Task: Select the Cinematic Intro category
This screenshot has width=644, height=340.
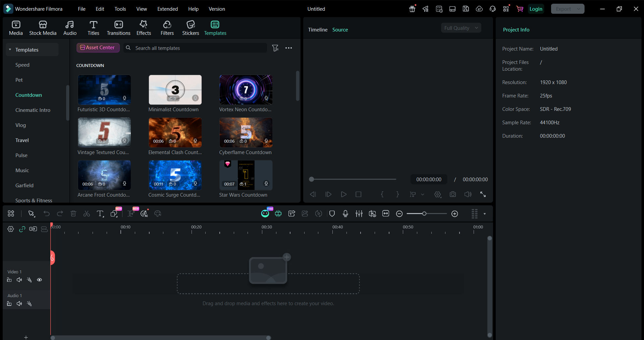Action: point(33,110)
